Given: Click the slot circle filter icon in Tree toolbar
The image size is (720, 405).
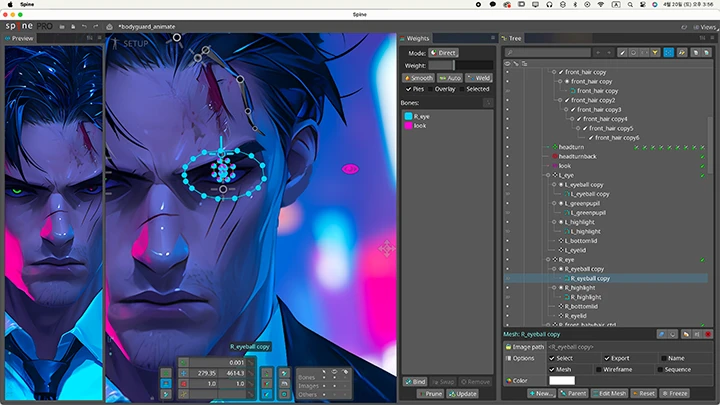Looking at the screenshot, I should [x=633, y=53].
